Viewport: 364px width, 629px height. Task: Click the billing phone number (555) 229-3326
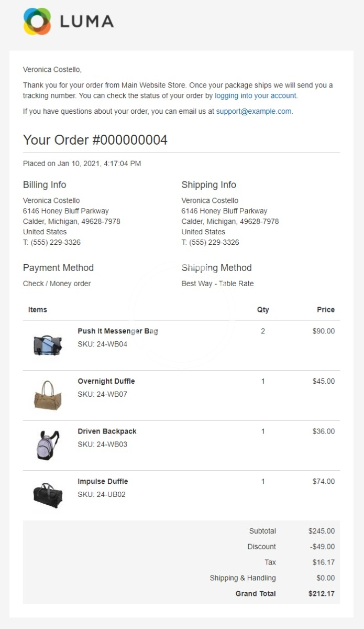point(56,243)
